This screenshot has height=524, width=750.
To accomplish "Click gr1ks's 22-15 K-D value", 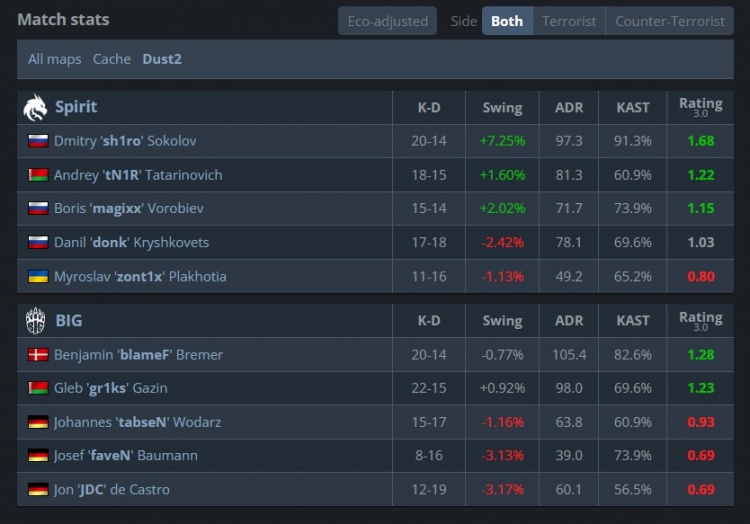I will point(429,388).
